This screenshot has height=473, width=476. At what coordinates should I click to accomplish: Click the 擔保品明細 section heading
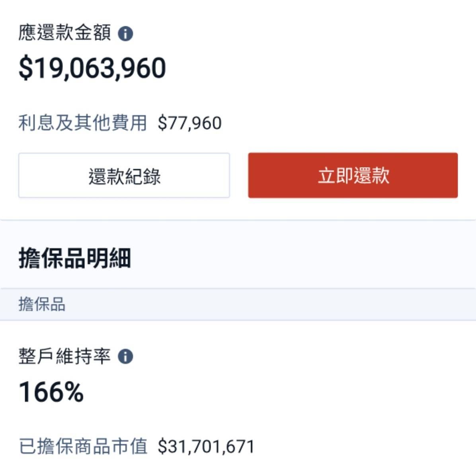75,258
